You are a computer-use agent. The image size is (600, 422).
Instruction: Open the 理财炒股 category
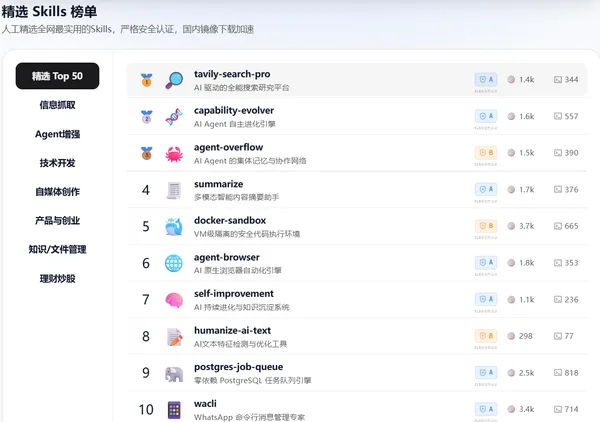point(57,279)
